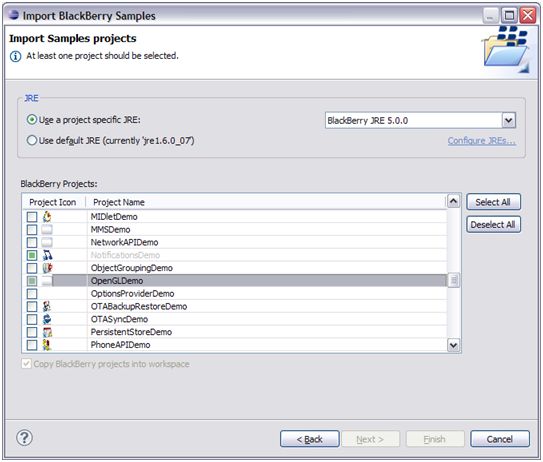The image size is (543, 462).
Task: Click the ObjectGroupingDemo project icon
Action: 47,268
